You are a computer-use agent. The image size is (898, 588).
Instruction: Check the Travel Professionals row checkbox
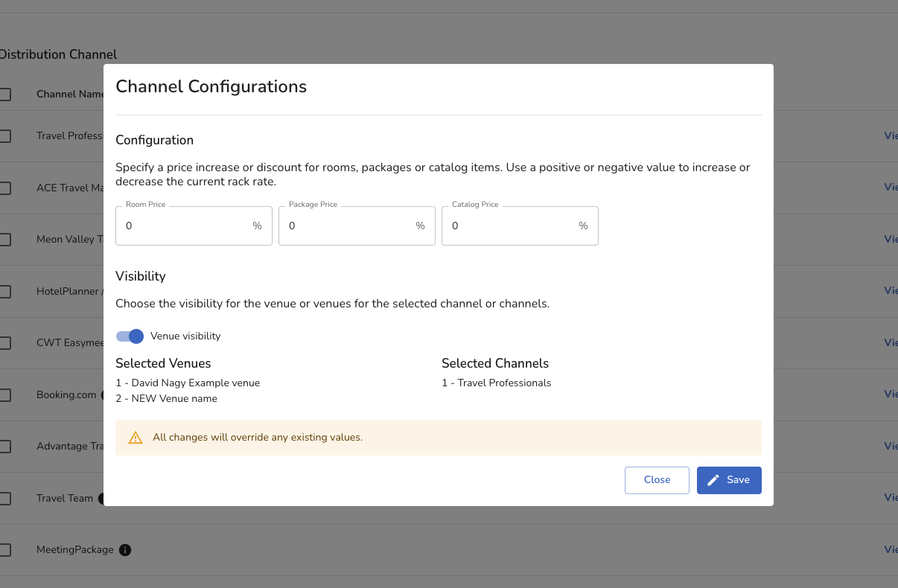[x=4, y=136]
